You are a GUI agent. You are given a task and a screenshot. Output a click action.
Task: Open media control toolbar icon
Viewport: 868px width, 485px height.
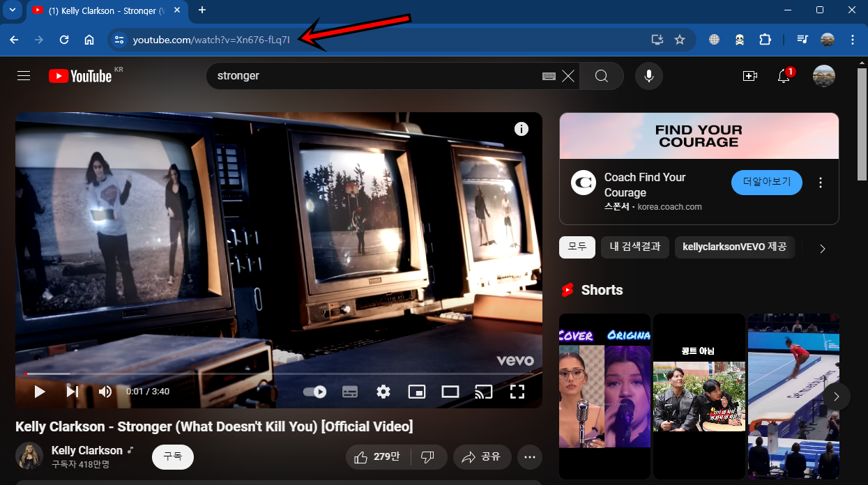coord(802,40)
